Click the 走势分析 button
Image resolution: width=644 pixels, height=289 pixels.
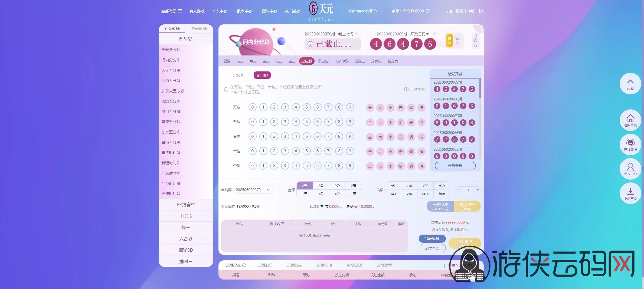click(x=455, y=166)
